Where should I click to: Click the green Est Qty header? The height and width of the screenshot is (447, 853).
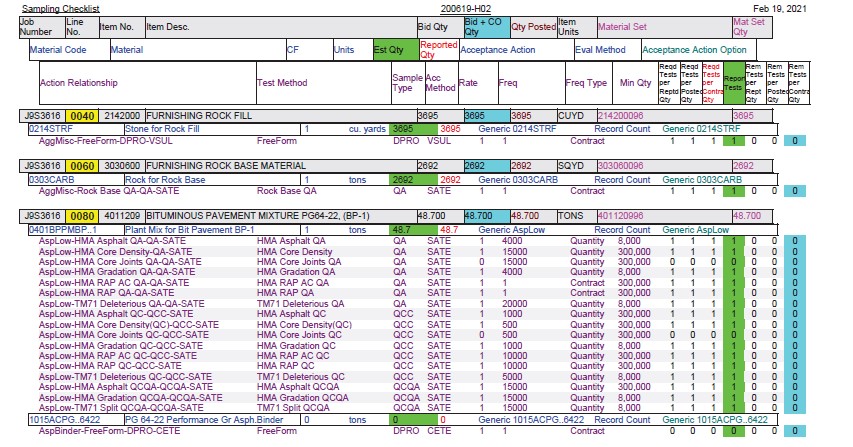[395, 49]
